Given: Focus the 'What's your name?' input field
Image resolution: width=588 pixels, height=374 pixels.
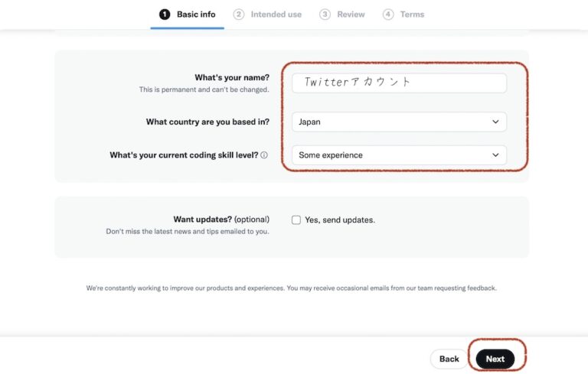Looking at the screenshot, I should [398, 83].
